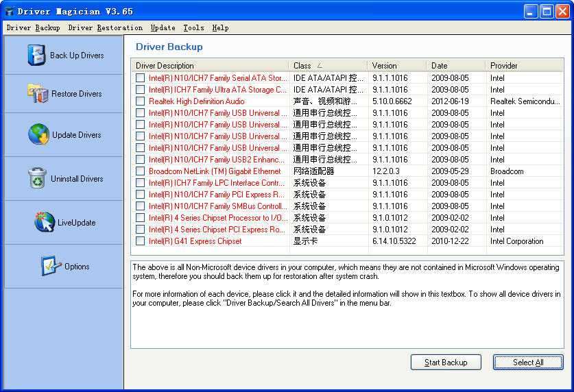Click the LiveUpdate globe cursor icon

point(45,222)
